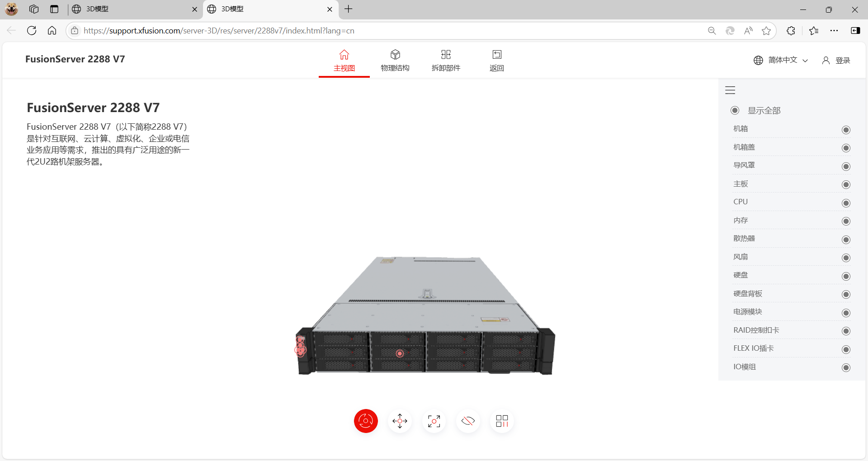Image resolution: width=868 pixels, height=461 pixels.
Task: Toggle visibility of 机箱盖
Action: [846, 148]
